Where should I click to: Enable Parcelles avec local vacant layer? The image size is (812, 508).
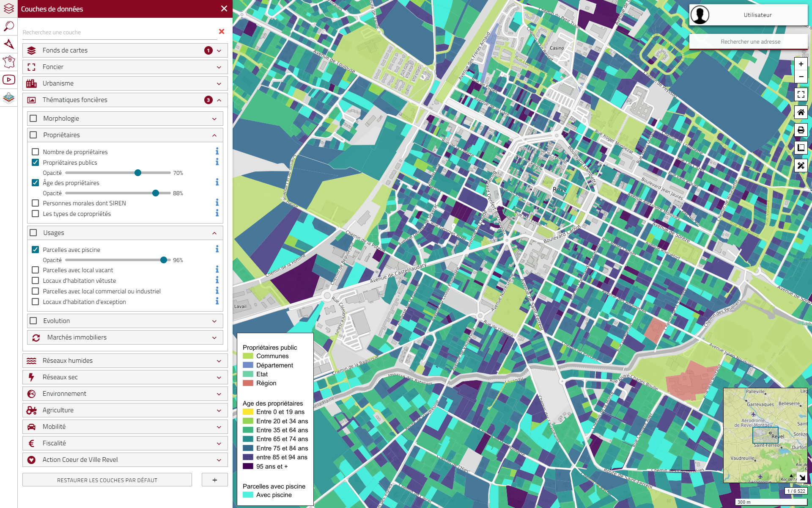pos(36,270)
